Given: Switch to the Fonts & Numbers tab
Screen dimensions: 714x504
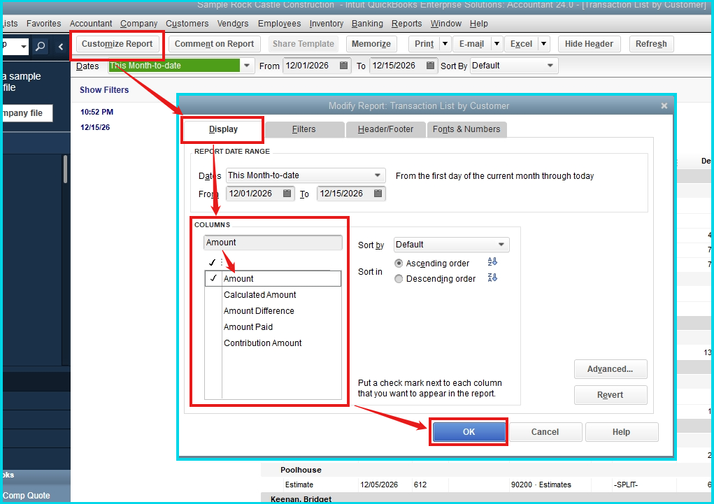Looking at the screenshot, I should (x=466, y=129).
